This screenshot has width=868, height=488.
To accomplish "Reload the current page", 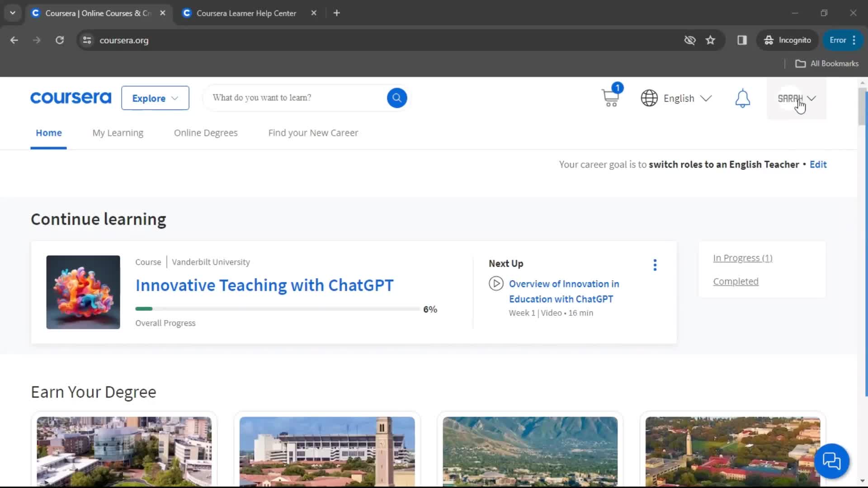I will 60,40.
